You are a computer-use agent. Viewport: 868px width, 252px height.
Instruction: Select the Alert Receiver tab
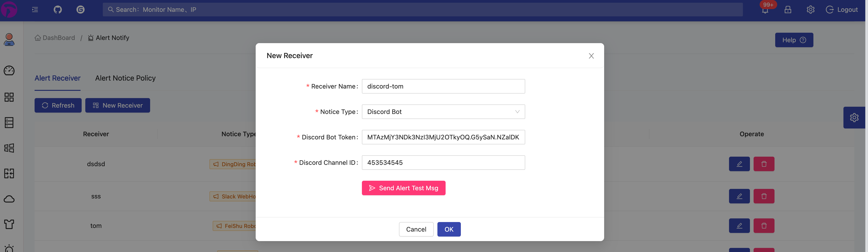(x=57, y=78)
